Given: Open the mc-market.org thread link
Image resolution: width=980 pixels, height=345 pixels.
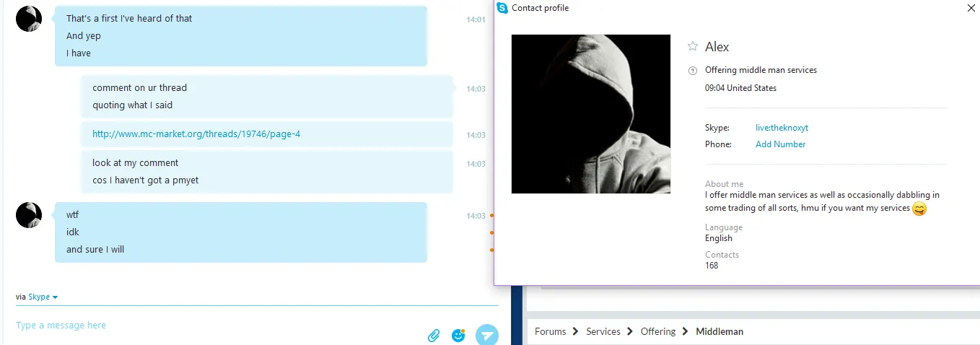Looking at the screenshot, I should [196, 134].
